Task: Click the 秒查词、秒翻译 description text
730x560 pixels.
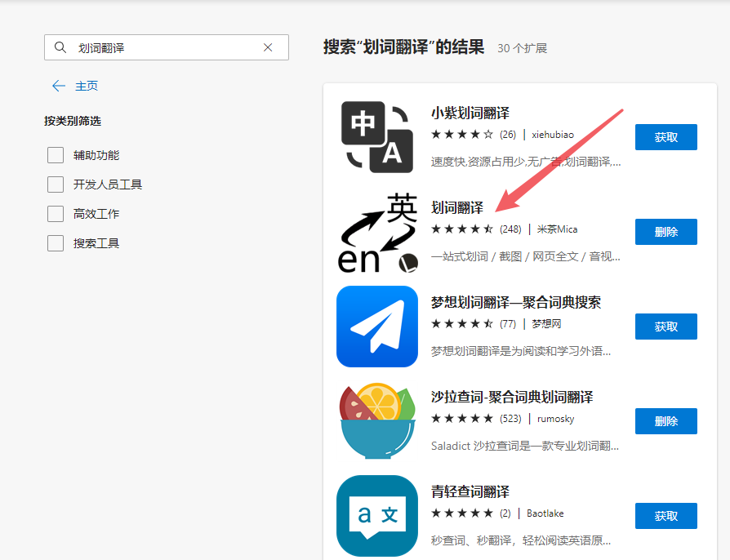Action: (x=521, y=540)
